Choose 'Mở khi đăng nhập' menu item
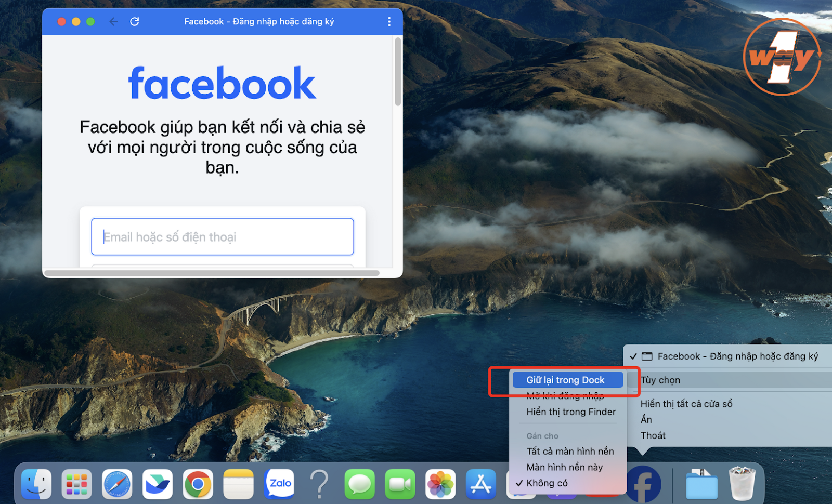 point(568,396)
